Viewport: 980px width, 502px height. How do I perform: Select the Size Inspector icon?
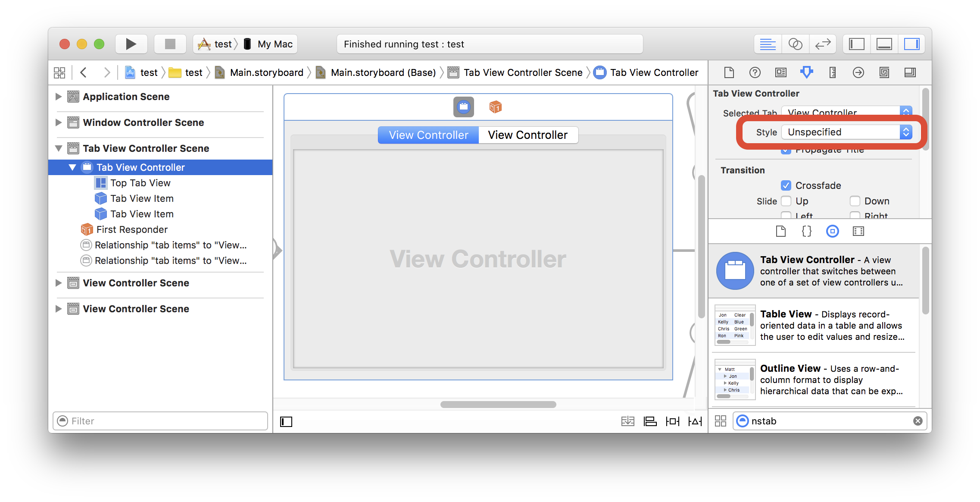click(x=833, y=72)
